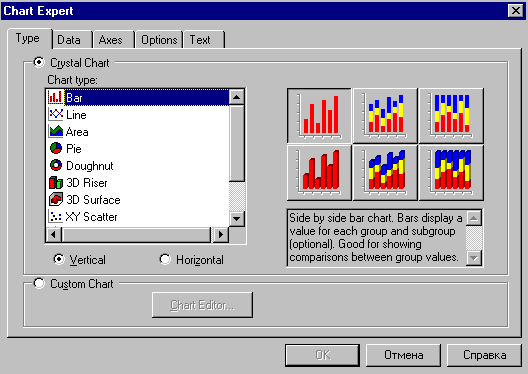This screenshot has height=374, width=528.
Task: Click the "XY Scatter" list entry text
Action: (91, 216)
